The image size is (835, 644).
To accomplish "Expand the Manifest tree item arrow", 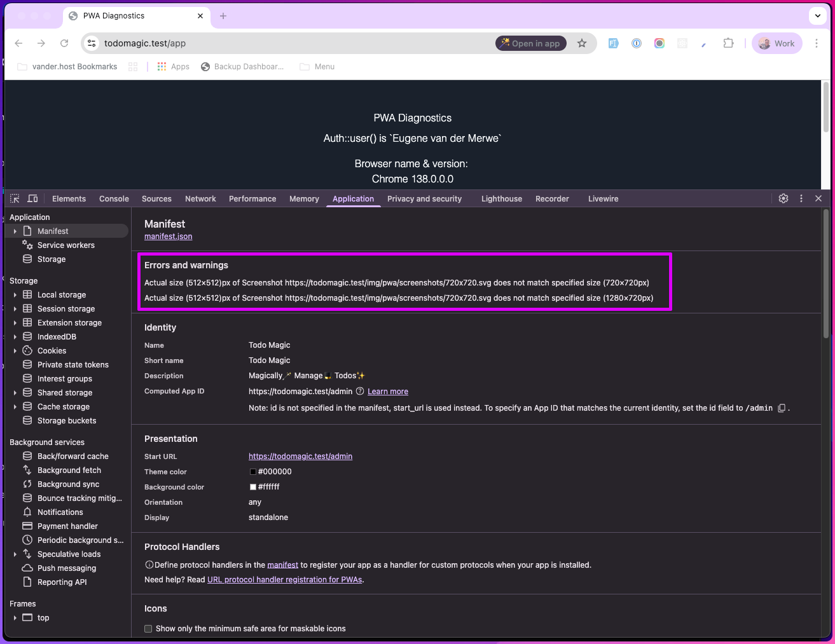I will click(15, 231).
